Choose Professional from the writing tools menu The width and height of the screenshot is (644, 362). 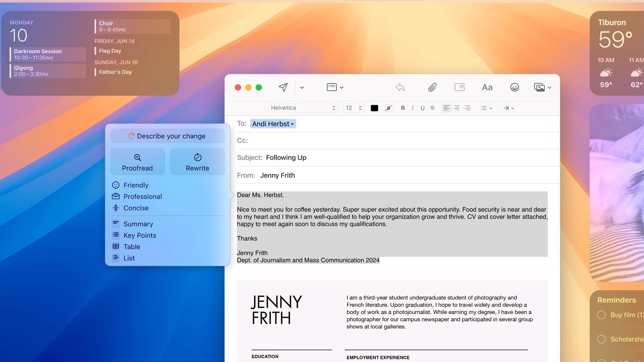point(143,196)
